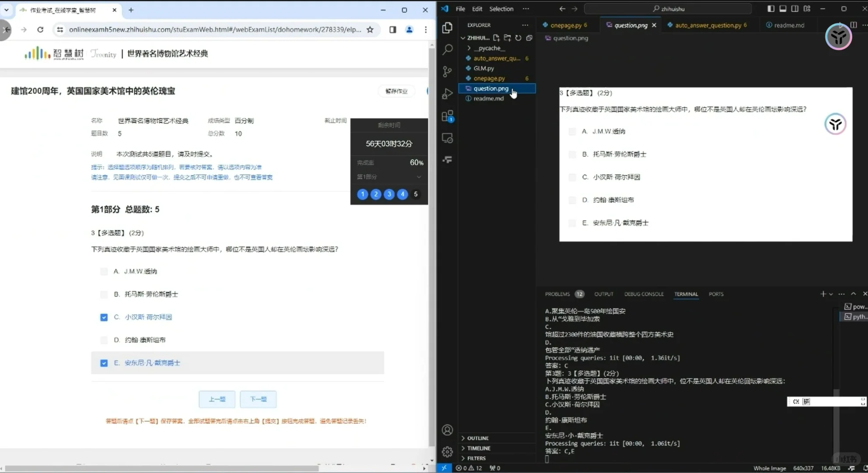Open the Search view in the activity bar
This screenshot has width=868, height=473.
tap(447, 50)
